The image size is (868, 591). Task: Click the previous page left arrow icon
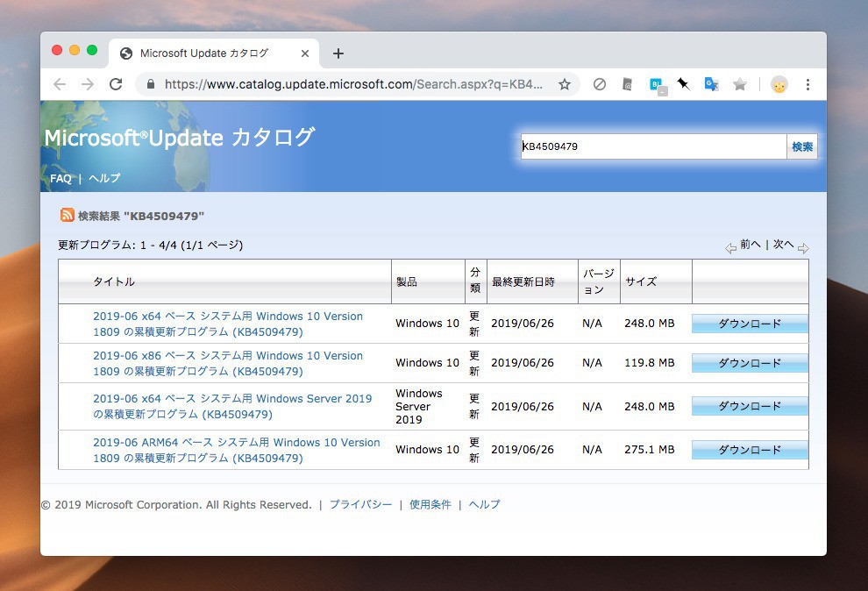[x=730, y=248]
